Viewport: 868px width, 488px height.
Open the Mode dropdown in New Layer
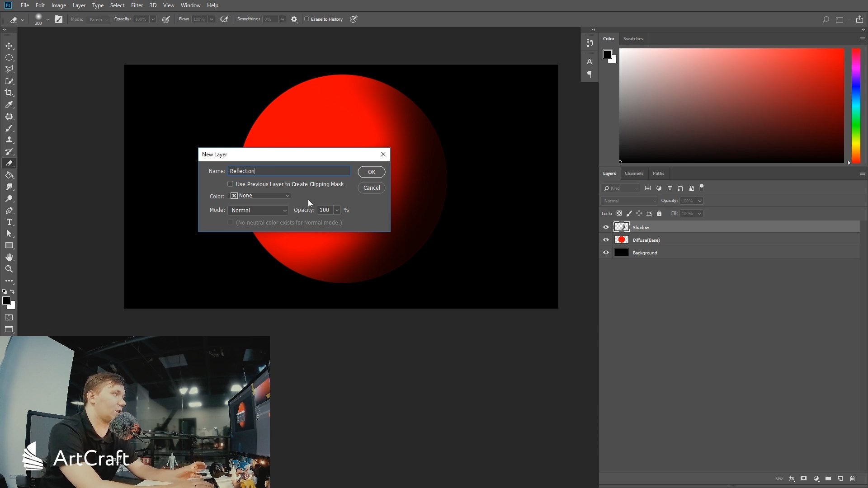(x=258, y=210)
